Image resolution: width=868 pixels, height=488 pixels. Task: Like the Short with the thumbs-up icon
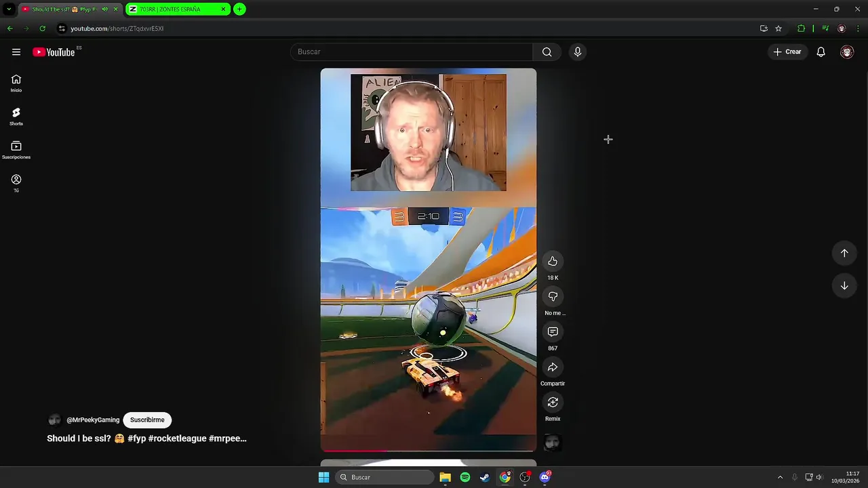click(x=553, y=262)
